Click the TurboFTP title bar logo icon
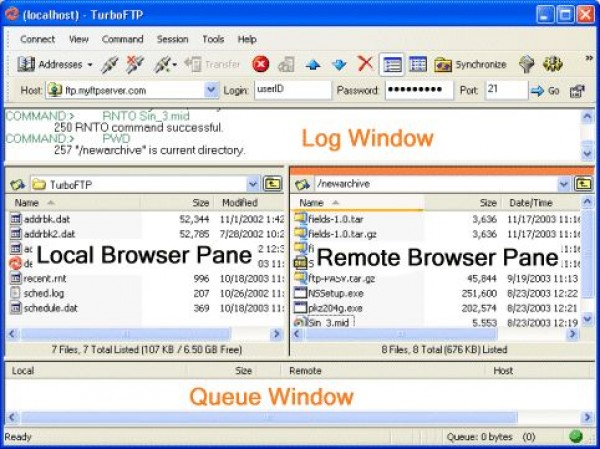This screenshot has width=600, height=449. pyautogui.click(x=12, y=15)
